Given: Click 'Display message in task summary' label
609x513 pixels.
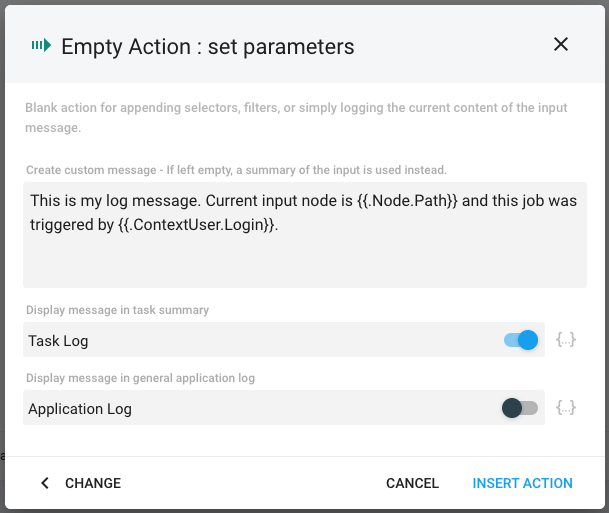Looking at the screenshot, I should pos(117,310).
